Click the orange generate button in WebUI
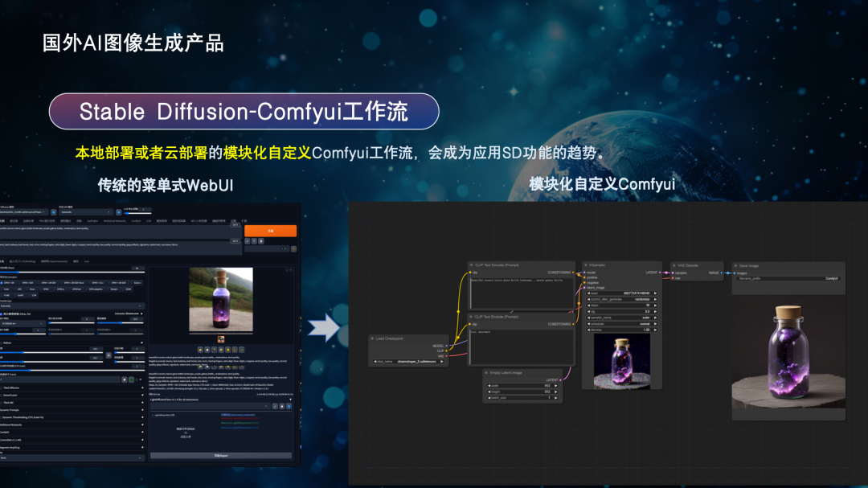 (x=271, y=231)
